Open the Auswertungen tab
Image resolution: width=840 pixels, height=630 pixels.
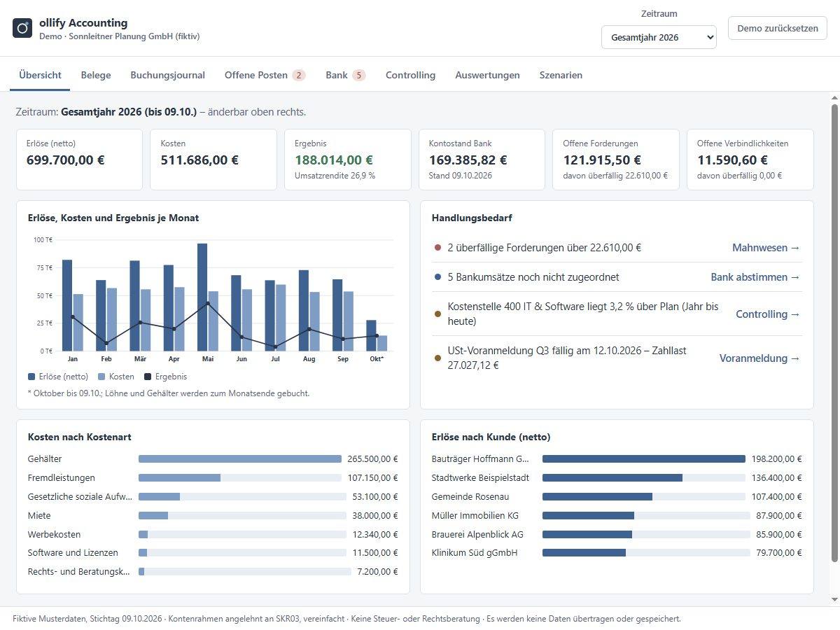[487, 75]
